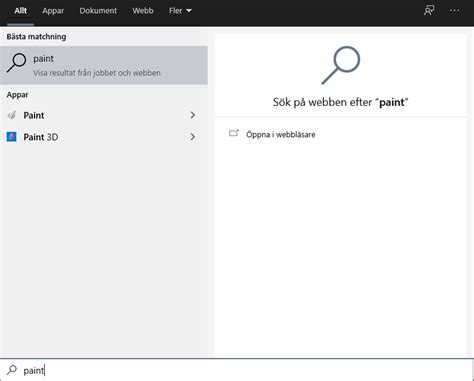Click the Sök på webben efter paint heading
The image size is (474, 381).
340,102
